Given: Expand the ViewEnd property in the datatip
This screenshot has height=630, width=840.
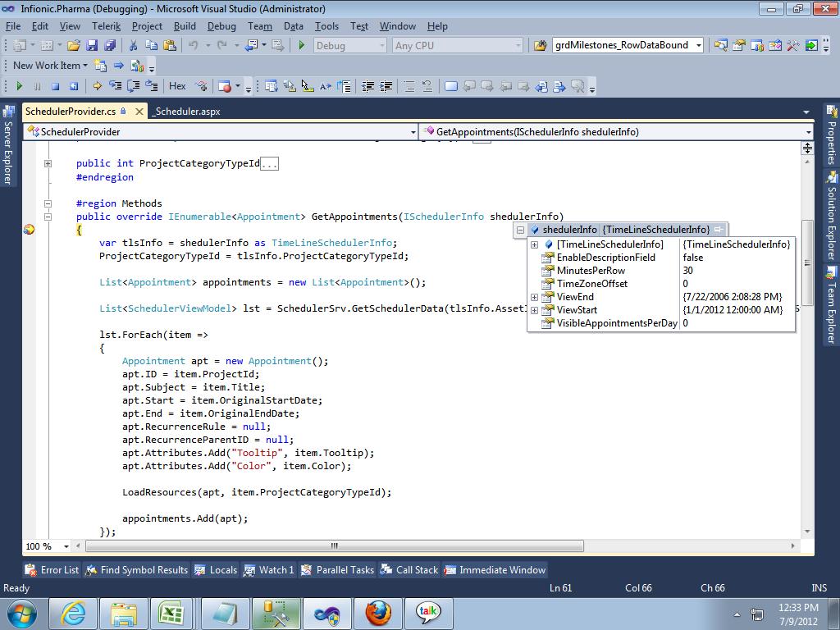Looking at the screenshot, I should click(x=535, y=297).
